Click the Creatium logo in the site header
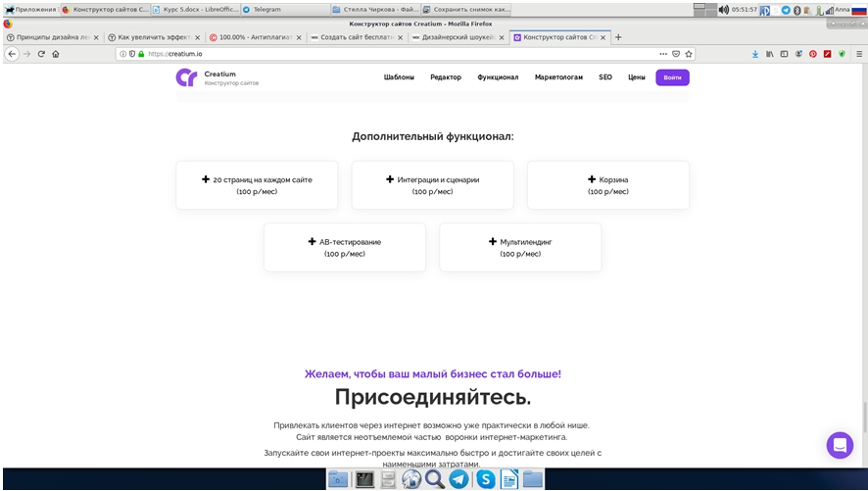The image size is (868, 491). pyautogui.click(x=187, y=77)
